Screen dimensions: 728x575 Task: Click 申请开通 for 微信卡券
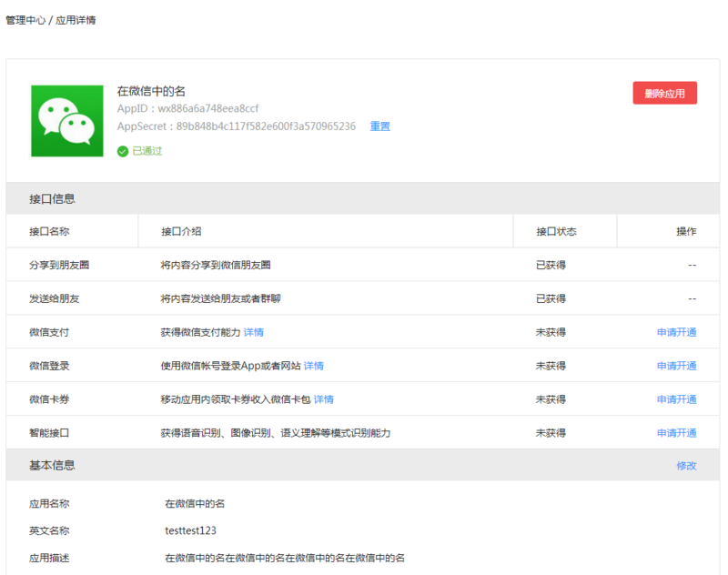coord(676,399)
